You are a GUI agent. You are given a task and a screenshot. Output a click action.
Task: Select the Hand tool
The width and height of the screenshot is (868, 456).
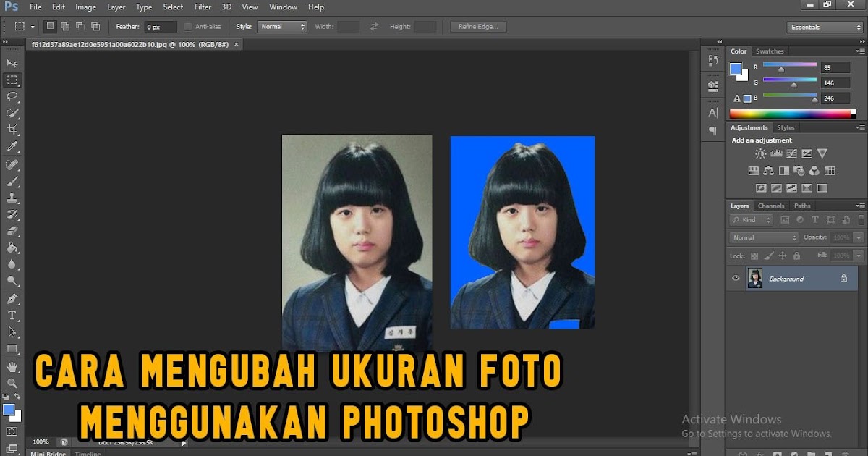(x=12, y=367)
